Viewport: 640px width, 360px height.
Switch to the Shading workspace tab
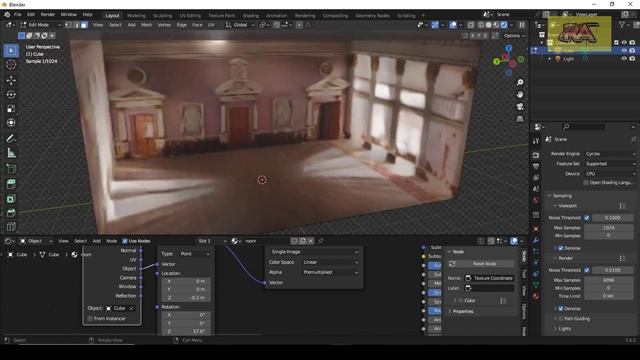[x=251, y=16]
